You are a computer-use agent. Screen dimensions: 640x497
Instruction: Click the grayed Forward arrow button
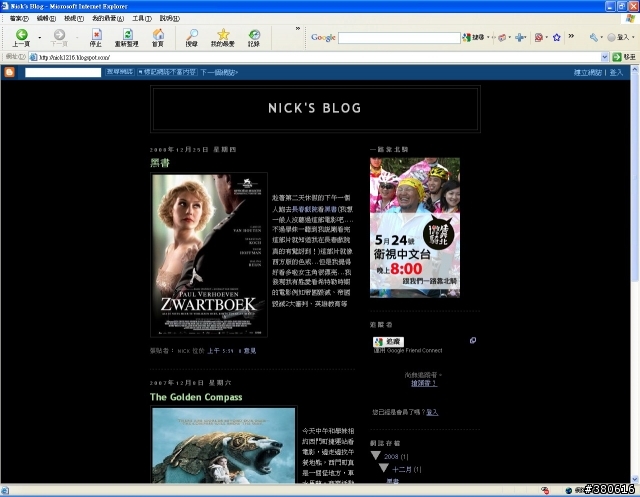59,38
